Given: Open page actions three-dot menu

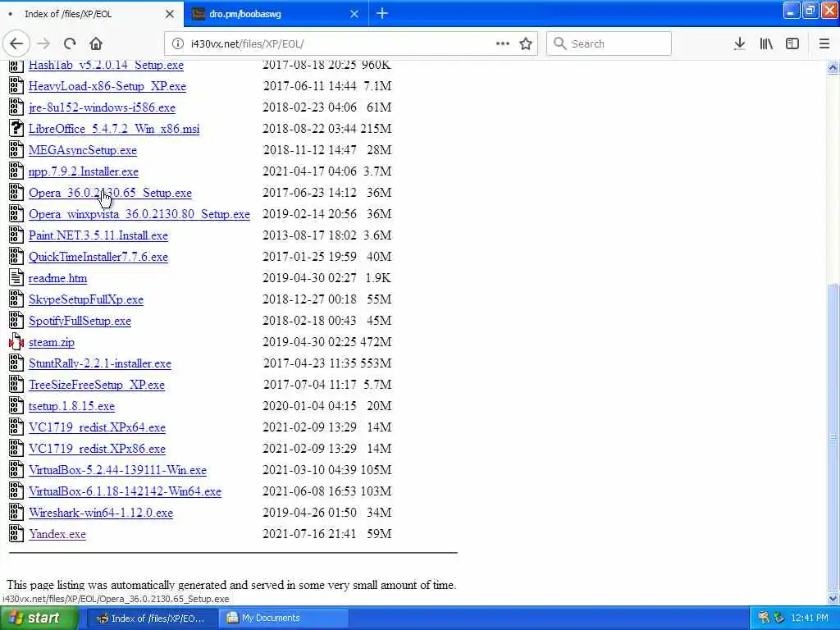Looking at the screenshot, I should coord(503,44).
